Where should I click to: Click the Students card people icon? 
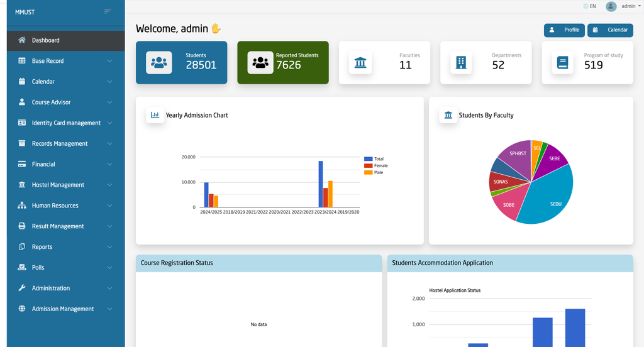[159, 63]
